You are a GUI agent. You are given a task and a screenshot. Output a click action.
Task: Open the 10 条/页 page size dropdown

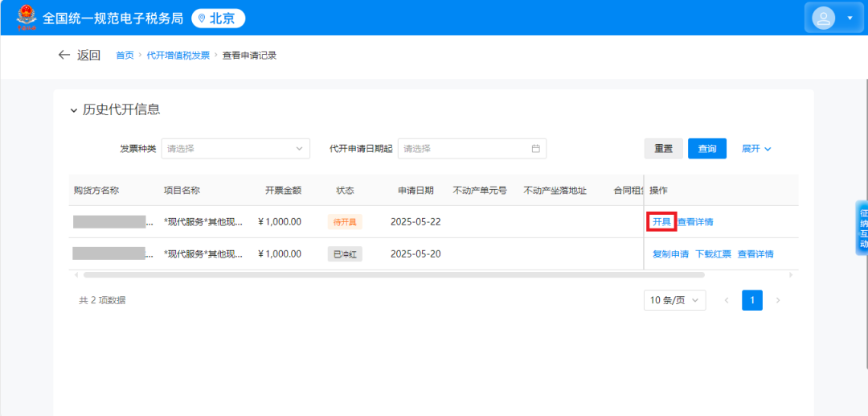(x=675, y=300)
